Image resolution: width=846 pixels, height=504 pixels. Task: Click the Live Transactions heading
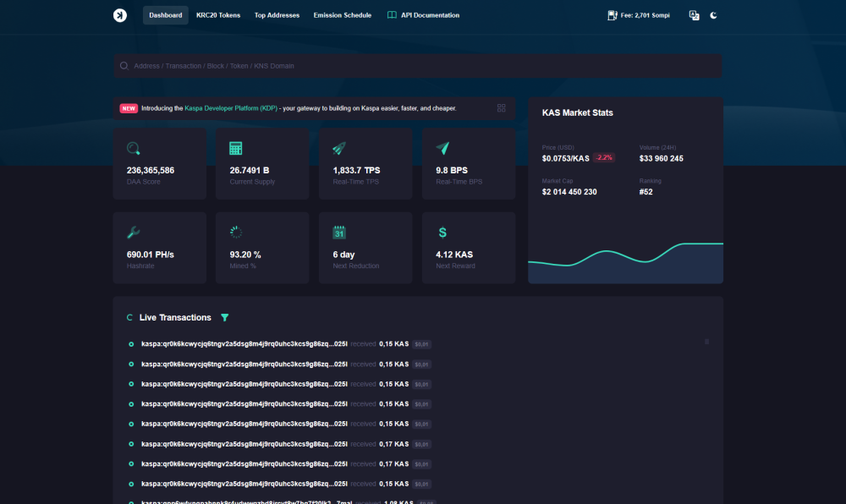click(175, 317)
